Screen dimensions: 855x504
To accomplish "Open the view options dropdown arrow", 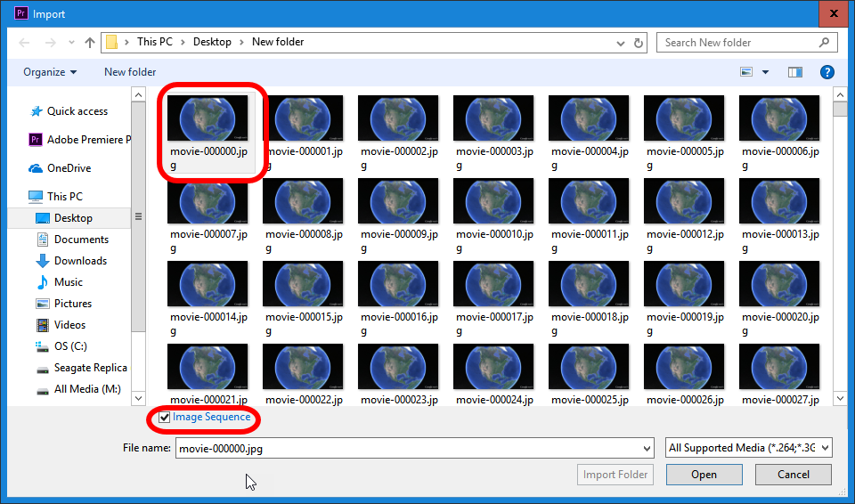I will point(766,72).
